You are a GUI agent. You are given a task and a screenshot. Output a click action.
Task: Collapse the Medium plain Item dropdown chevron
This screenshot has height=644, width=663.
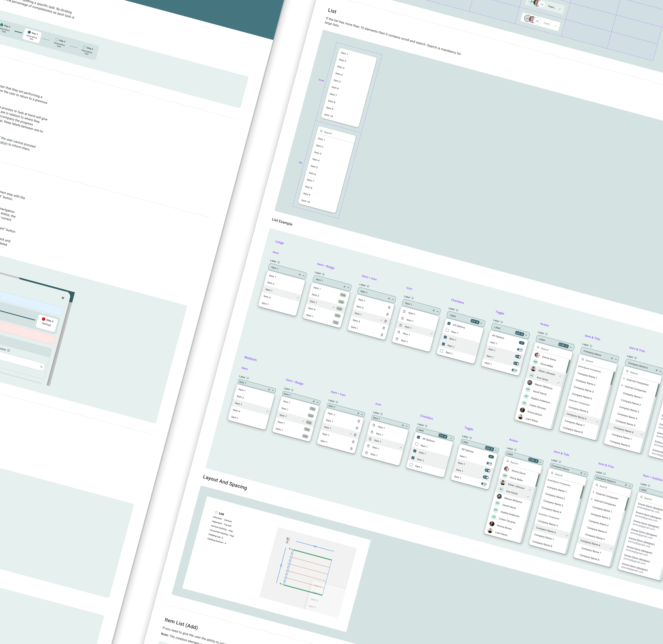tap(273, 390)
